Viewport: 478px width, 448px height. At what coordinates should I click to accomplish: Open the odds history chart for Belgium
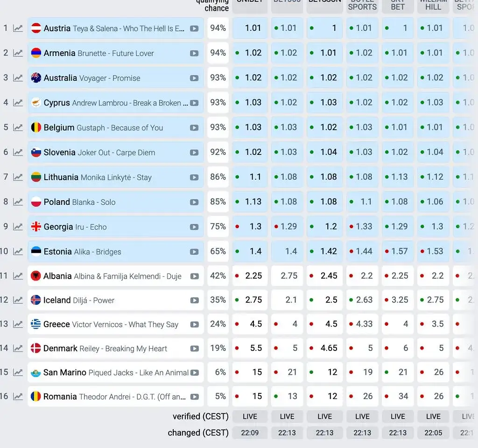coord(18,128)
